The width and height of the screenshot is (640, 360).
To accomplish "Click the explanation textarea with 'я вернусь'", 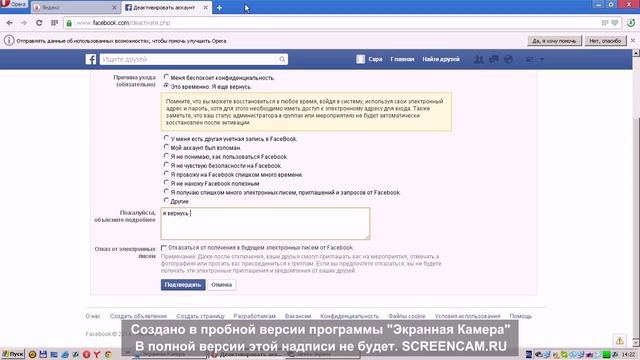I will coord(265,223).
